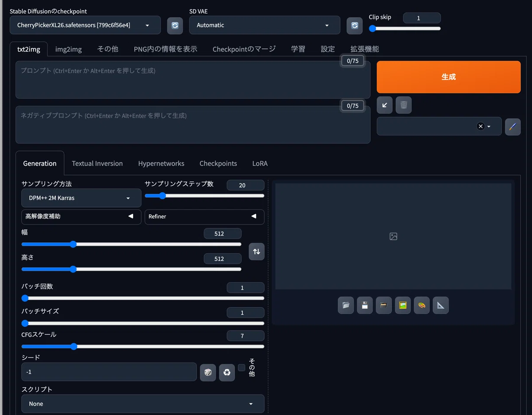Send image to img2img tab icon
The height and width of the screenshot is (415, 532).
(403, 305)
